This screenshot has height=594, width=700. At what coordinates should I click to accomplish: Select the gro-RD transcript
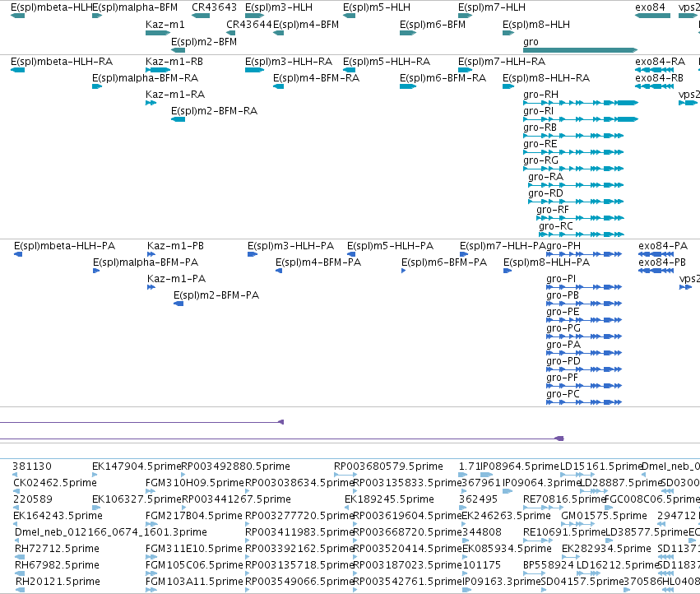click(576, 202)
